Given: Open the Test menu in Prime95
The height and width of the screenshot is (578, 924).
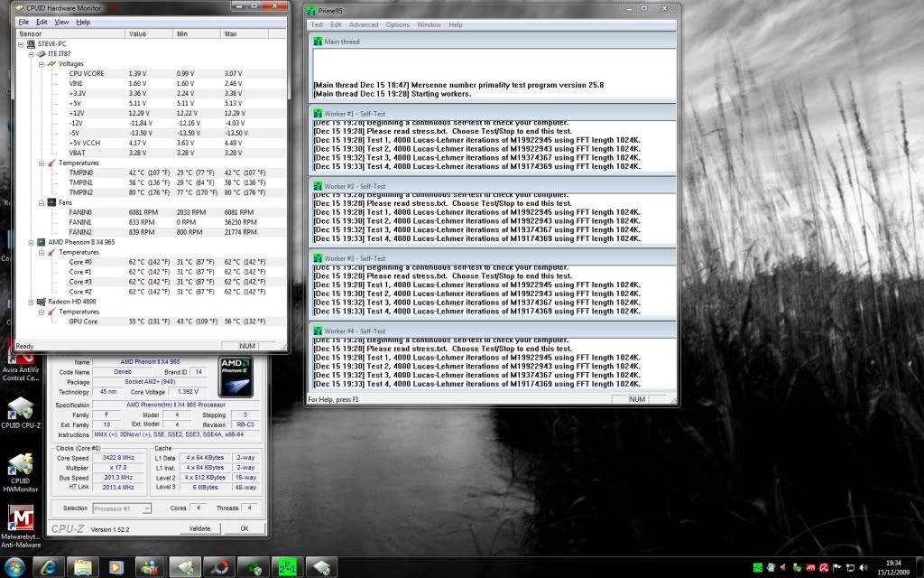Looking at the screenshot, I should pos(317,24).
